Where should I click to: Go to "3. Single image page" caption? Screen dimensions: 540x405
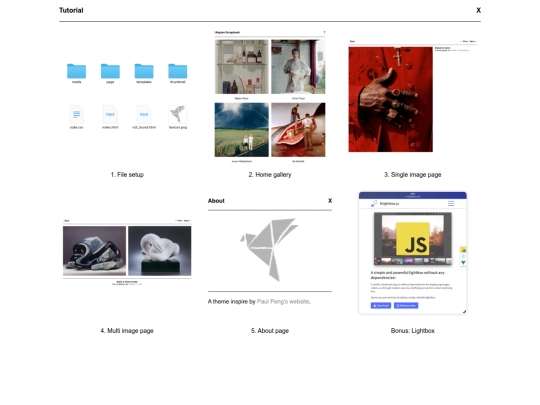pos(413,175)
